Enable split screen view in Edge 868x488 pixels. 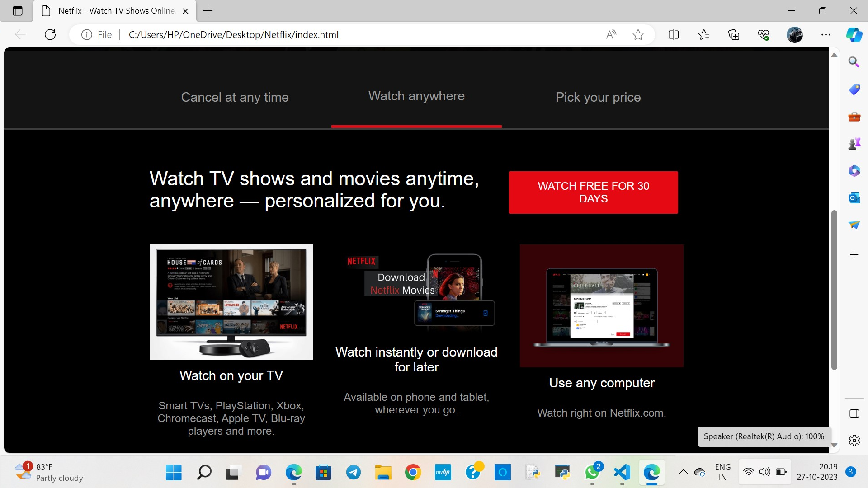click(x=673, y=34)
